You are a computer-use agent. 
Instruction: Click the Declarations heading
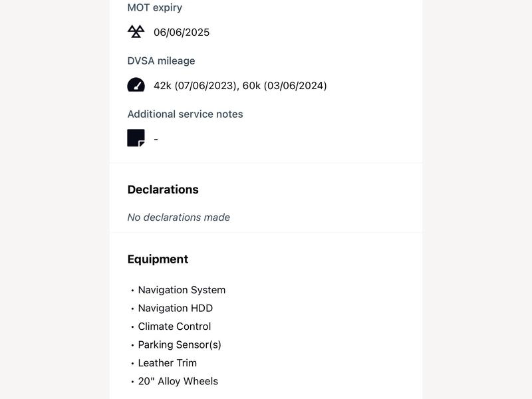[163, 190]
